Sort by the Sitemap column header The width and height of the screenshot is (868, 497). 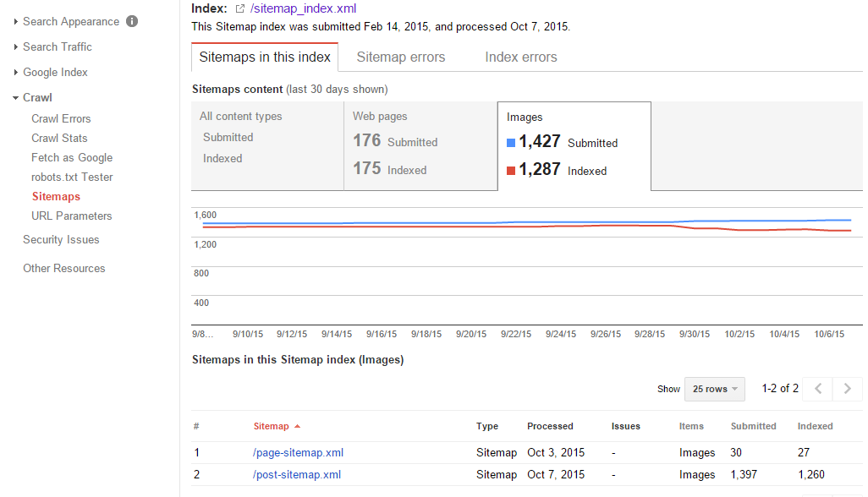pyautogui.click(x=272, y=426)
